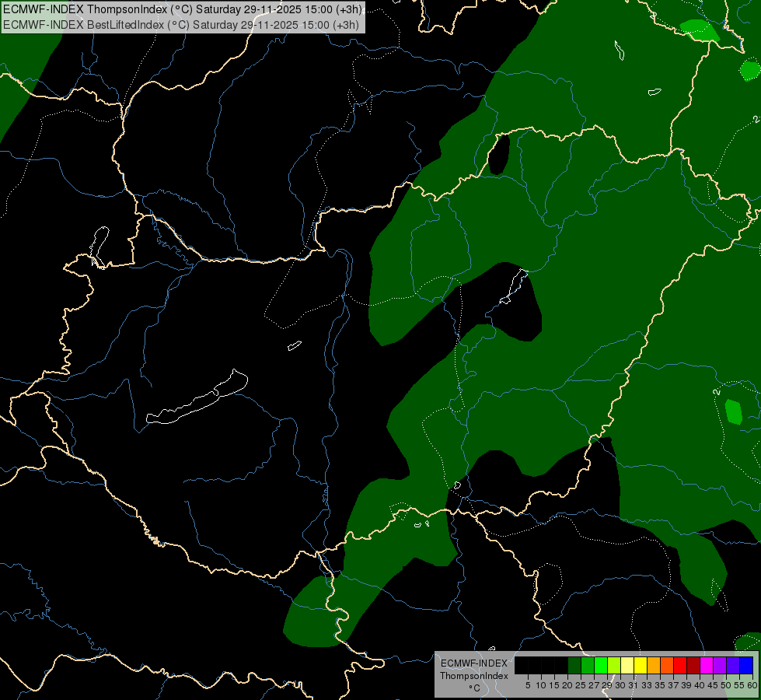The height and width of the screenshot is (700, 761).
Task: Pick the pale yellow 30-31 legend swatch
Action: pos(627,665)
